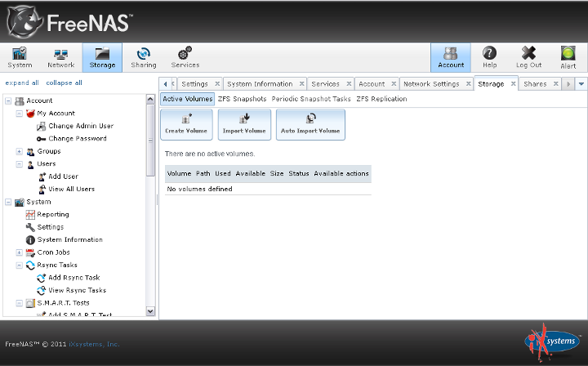588x366 pixels.
Task: Collapse the My Account node
Action: (19, 114)
